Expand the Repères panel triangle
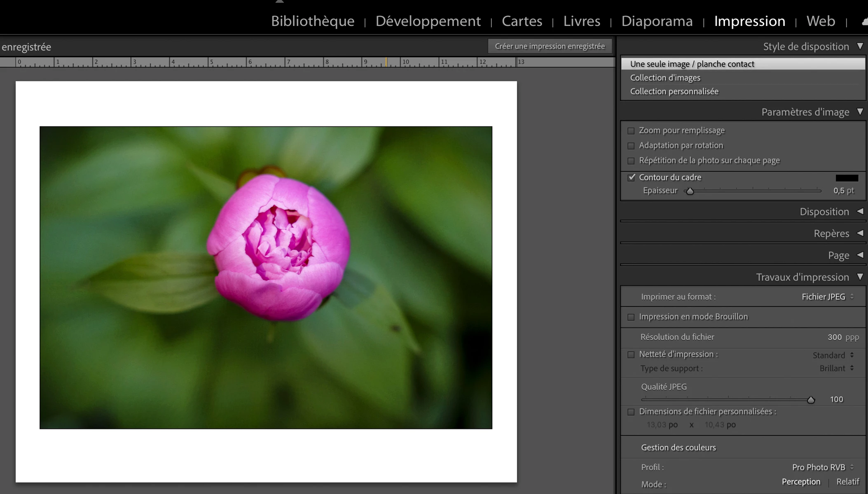 (860, 233)
